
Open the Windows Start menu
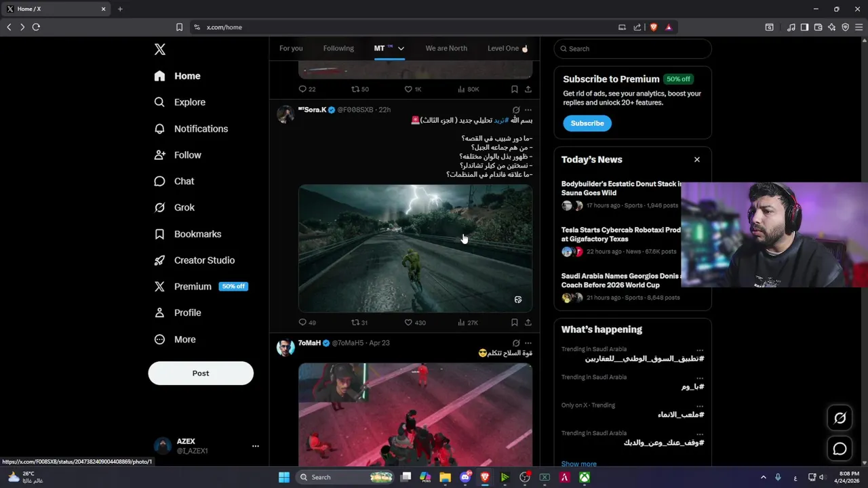pos(284,477)
